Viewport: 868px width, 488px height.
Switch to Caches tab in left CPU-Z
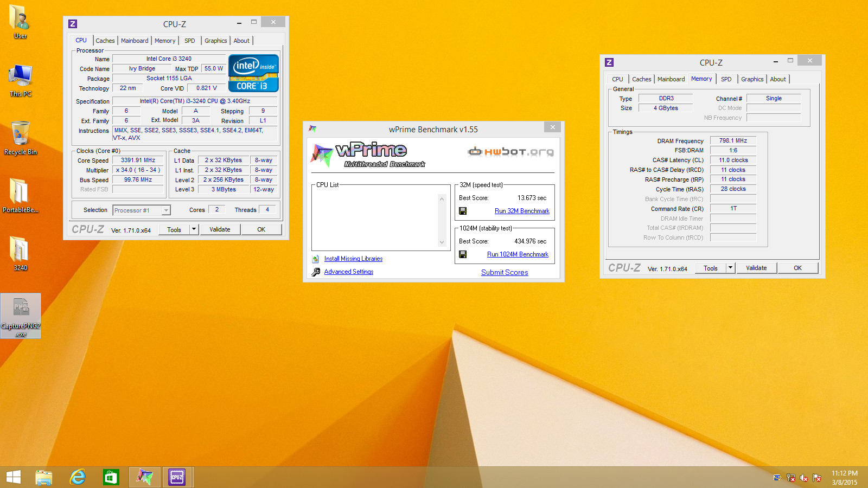105,41
